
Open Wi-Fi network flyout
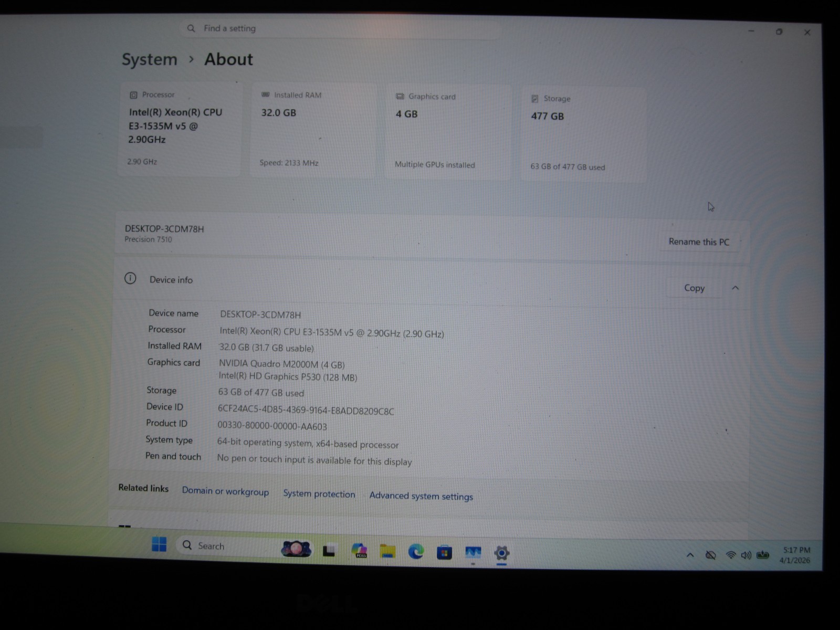[x=730, y=555]
